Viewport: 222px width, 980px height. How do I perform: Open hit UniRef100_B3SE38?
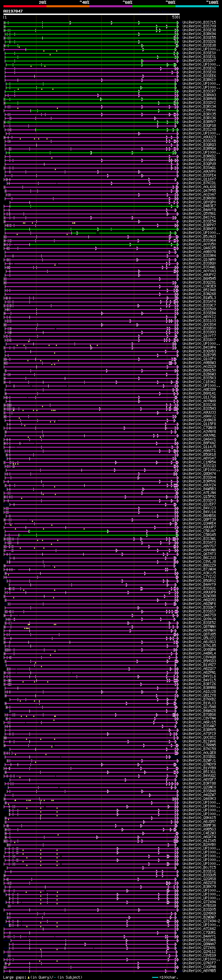pyautogui.click(x=199, y=30)
